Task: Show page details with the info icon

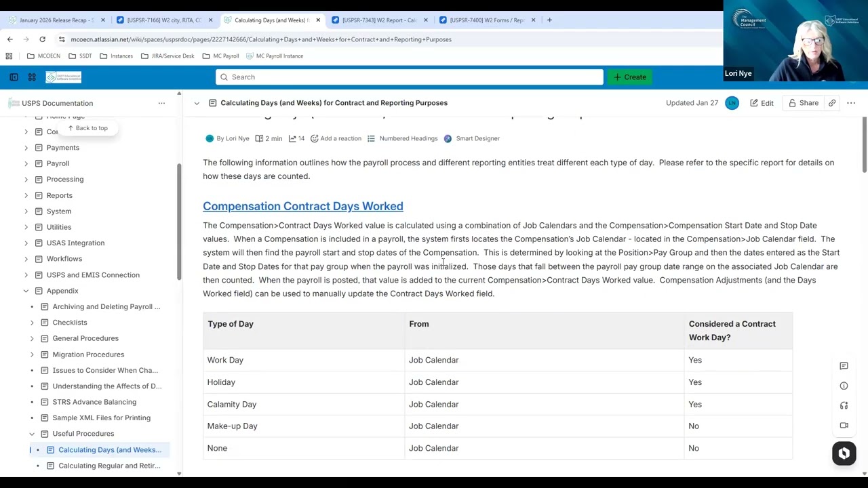Action: pos(844,386)
